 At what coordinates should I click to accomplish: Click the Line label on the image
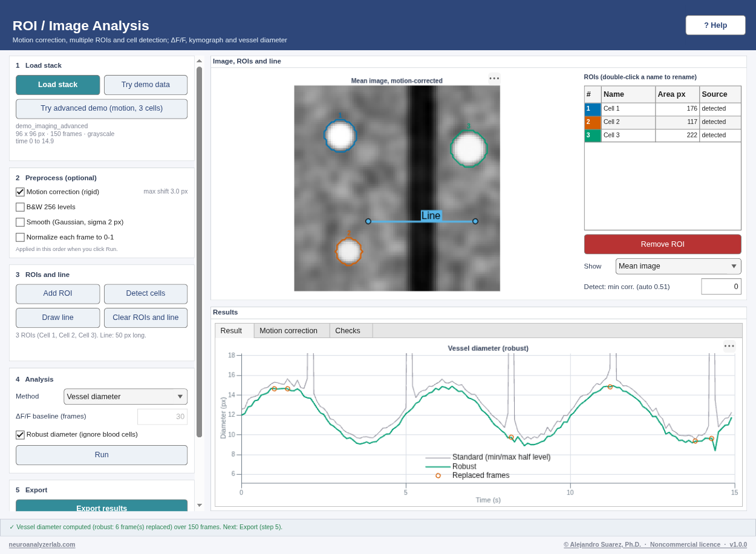(x=431, y=215)
